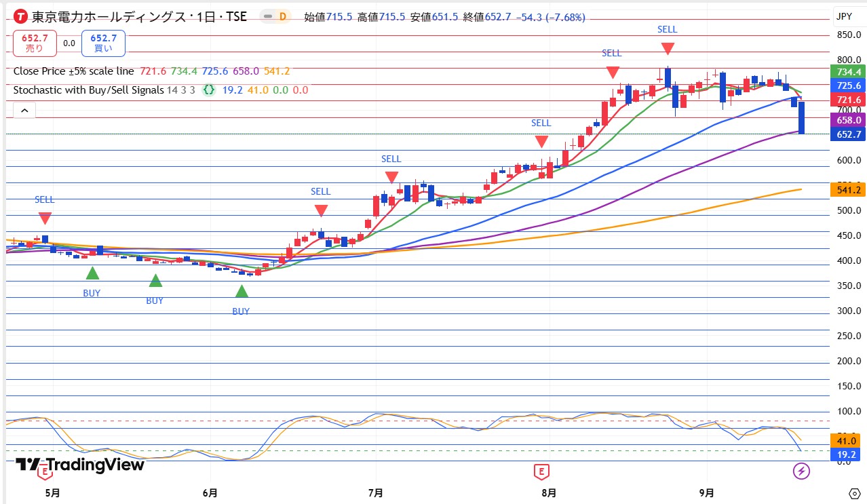Click the 9月 label on time axis
Image resolution: width=867 pixels, height=504 pixels.
(x=707, y=492)
